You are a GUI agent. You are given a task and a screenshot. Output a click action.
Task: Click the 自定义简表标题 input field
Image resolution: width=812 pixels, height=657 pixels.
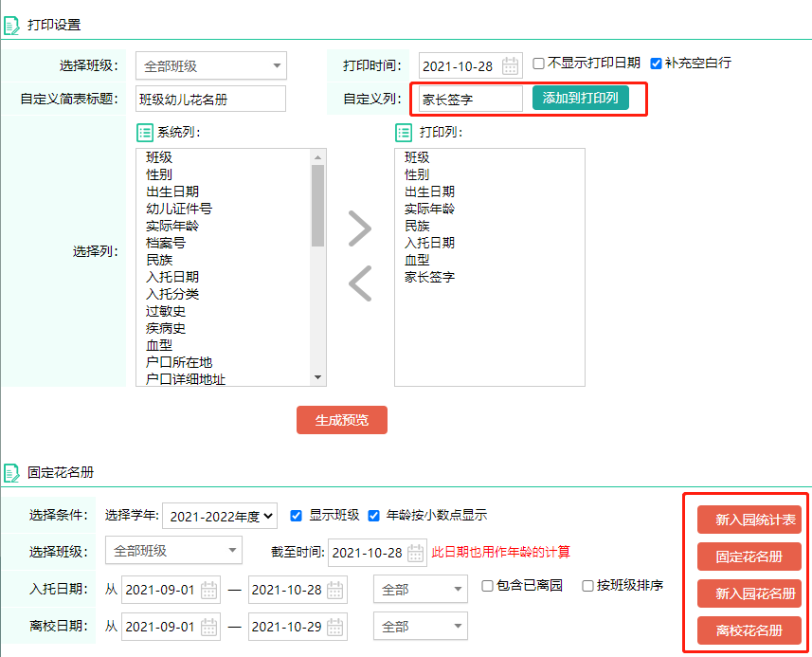[x=210, y=99]
